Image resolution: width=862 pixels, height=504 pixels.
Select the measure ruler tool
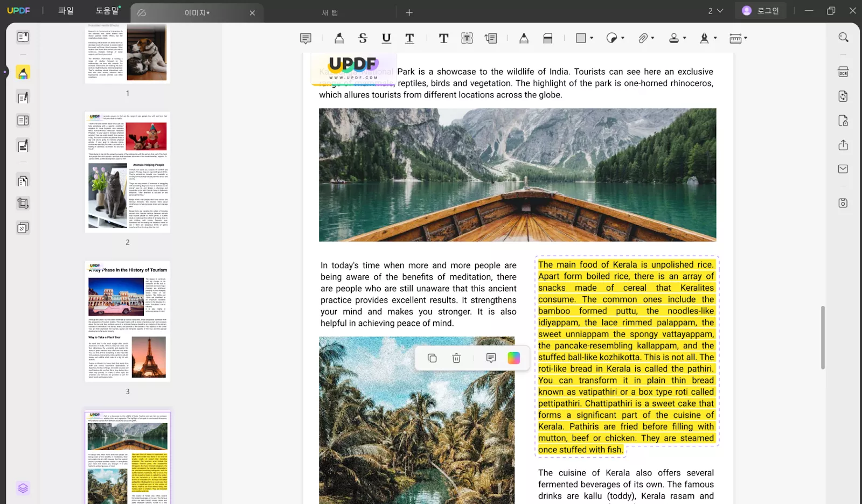(x=735, y=38)
